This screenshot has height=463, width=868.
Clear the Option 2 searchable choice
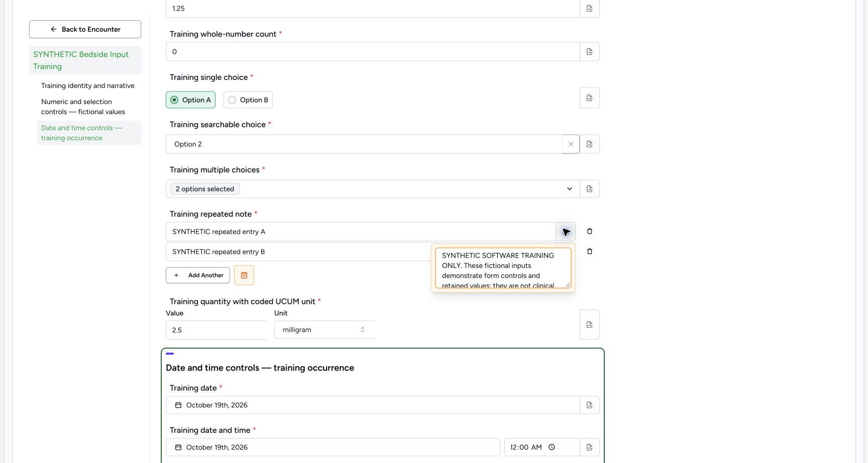(571, 144)
